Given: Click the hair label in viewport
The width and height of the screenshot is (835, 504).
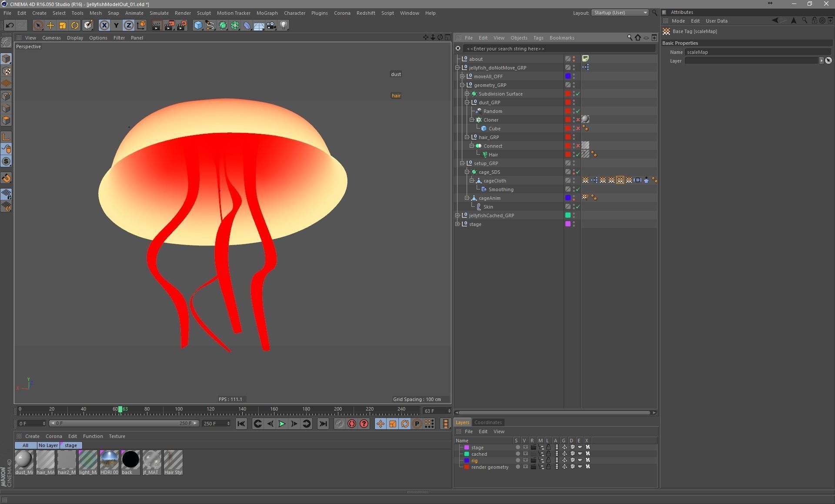Looking at the screenshot, I should tap(396, 96).
